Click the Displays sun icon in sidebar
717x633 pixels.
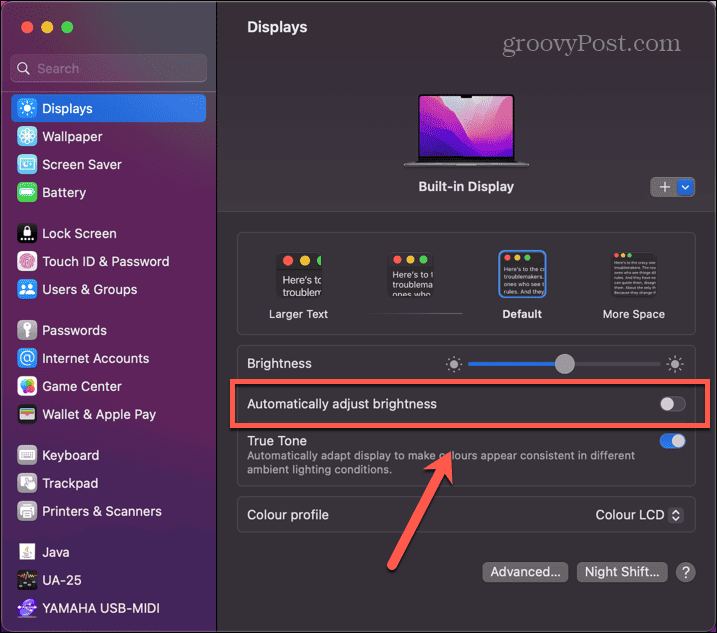(x=27, y=108)
